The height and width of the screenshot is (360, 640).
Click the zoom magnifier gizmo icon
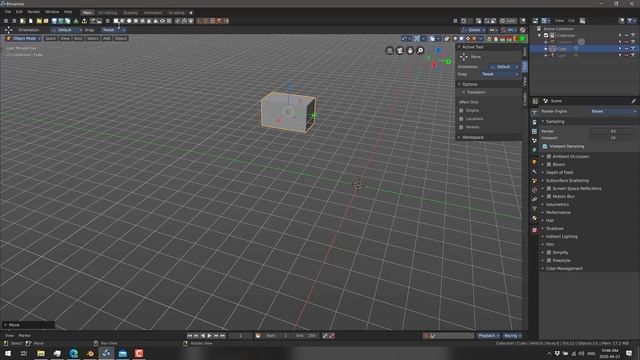420,51
